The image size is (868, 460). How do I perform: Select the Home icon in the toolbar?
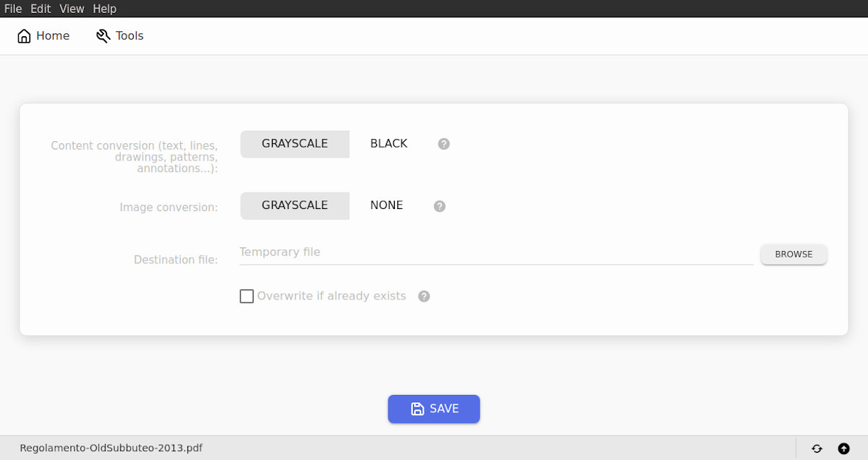pyautogui.click(x=24, y=35)
